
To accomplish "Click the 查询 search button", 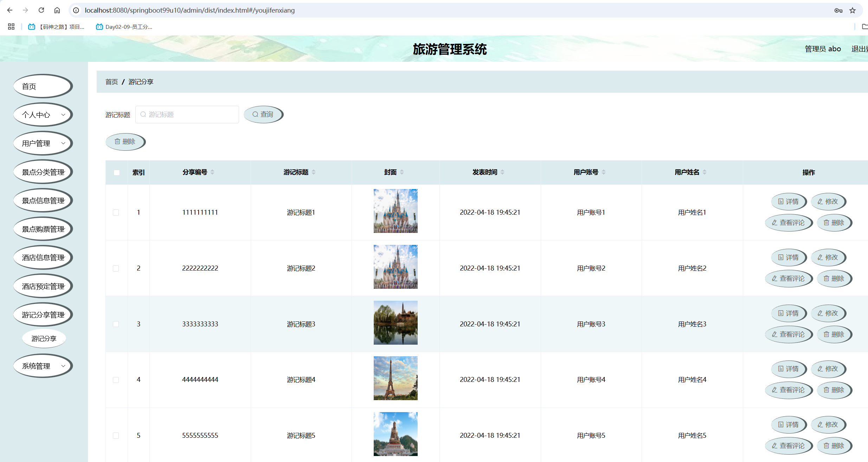I will 263,114.
